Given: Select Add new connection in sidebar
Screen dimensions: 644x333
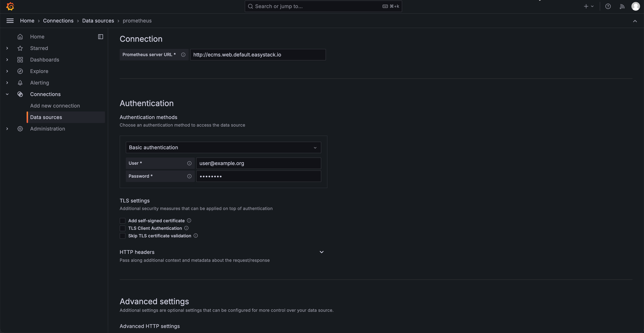Looking at the screenshot, I should tap(55, 106).
